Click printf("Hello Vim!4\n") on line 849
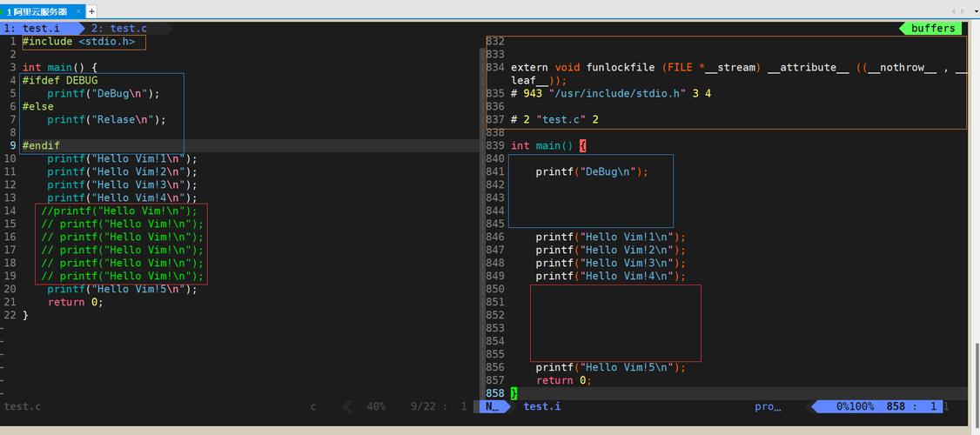This screenshot has width=980, height=435. (611, 277)
